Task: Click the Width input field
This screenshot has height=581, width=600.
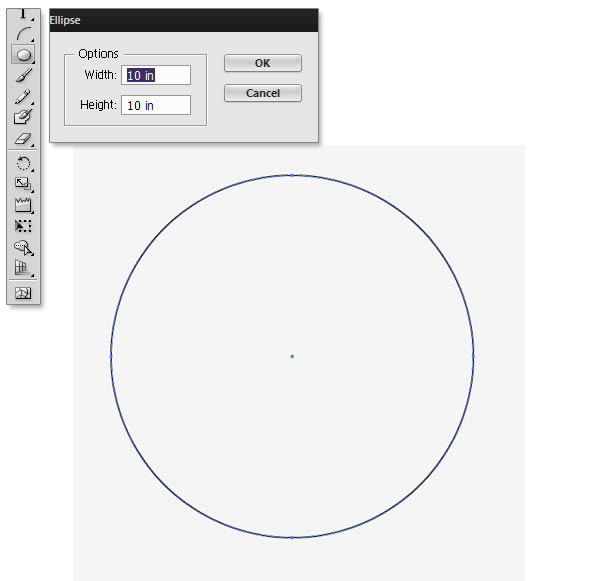Action: click(x=156, y=75)
